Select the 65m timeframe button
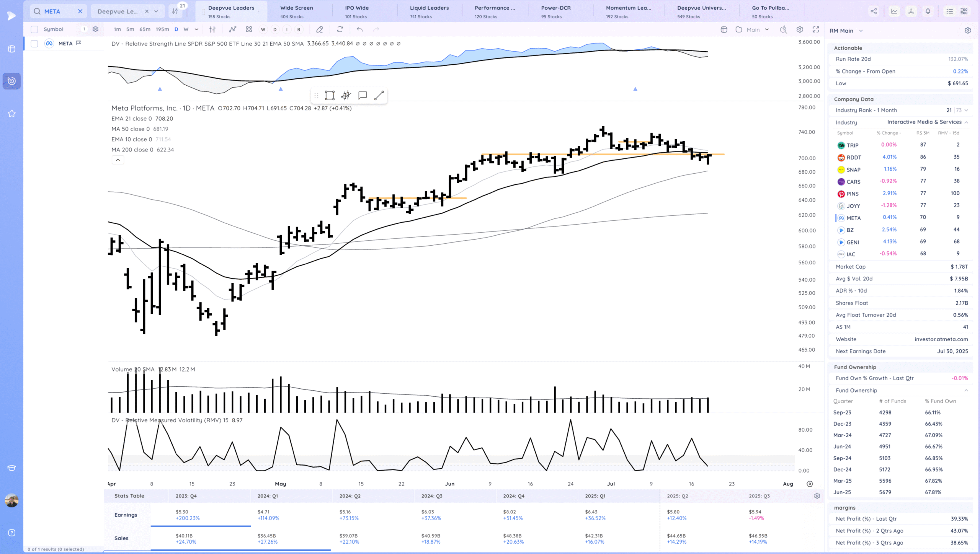Screen dimensions: 980x554 (145, 29)
